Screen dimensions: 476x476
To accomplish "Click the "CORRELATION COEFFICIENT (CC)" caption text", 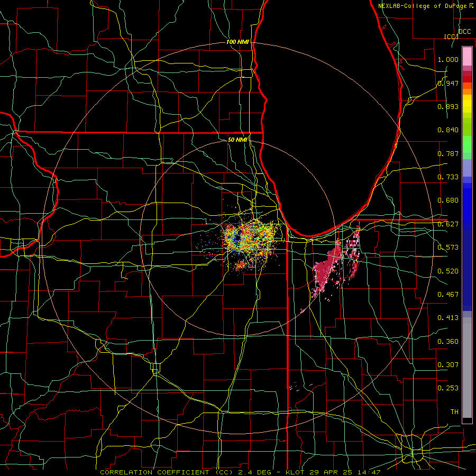I will [x=167, y=472].
